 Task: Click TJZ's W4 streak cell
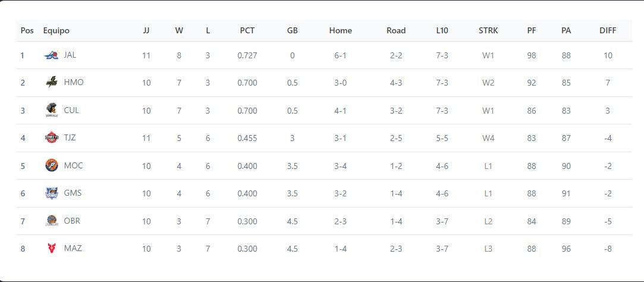click(488, 138)
